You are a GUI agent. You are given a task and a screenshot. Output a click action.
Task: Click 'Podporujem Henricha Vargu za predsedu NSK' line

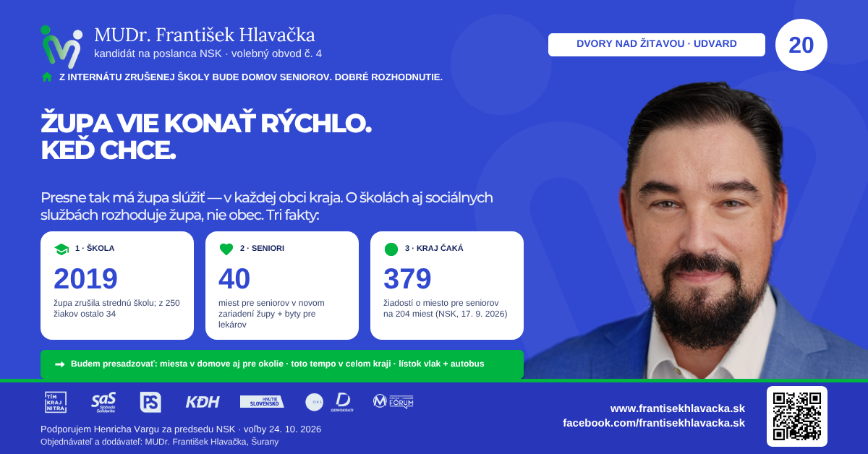point(181,429)
